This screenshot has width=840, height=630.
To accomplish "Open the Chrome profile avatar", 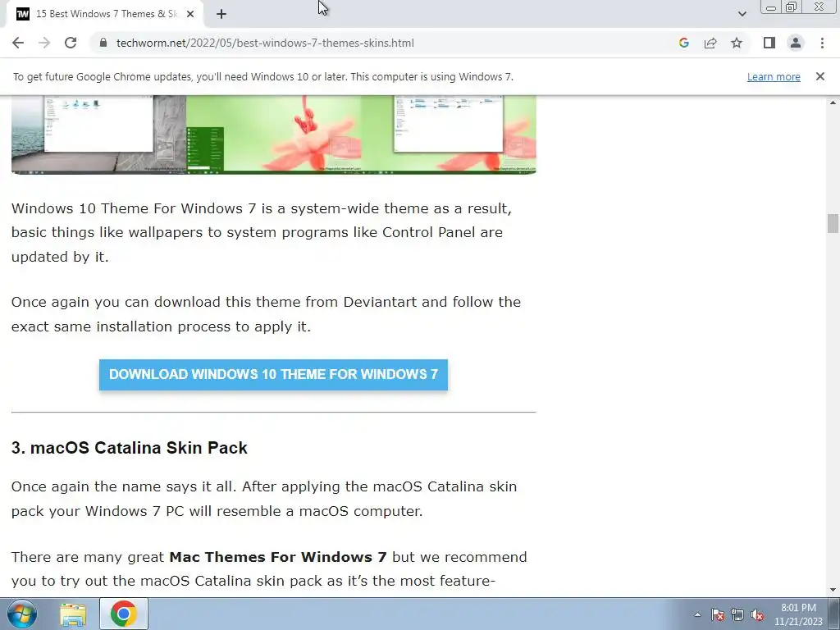I will tap(796, 43).
